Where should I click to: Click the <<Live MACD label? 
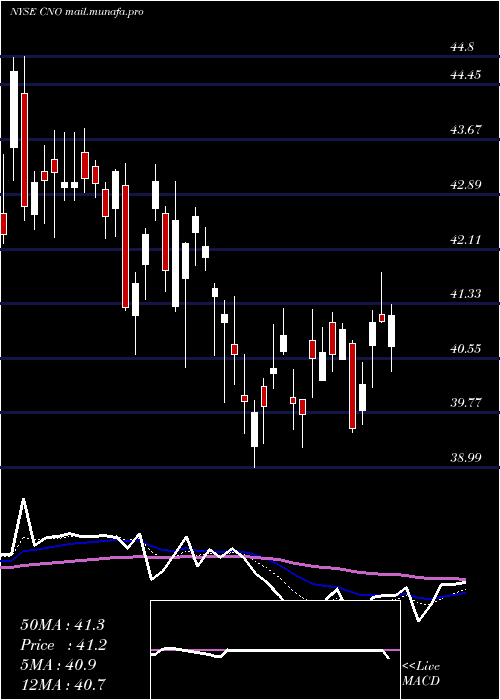point(421,674)
